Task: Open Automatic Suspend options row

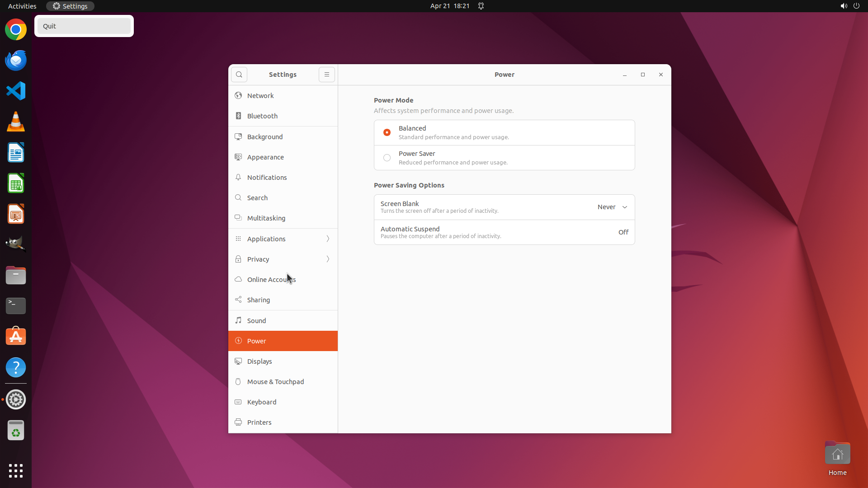Action: click(504, 232)
